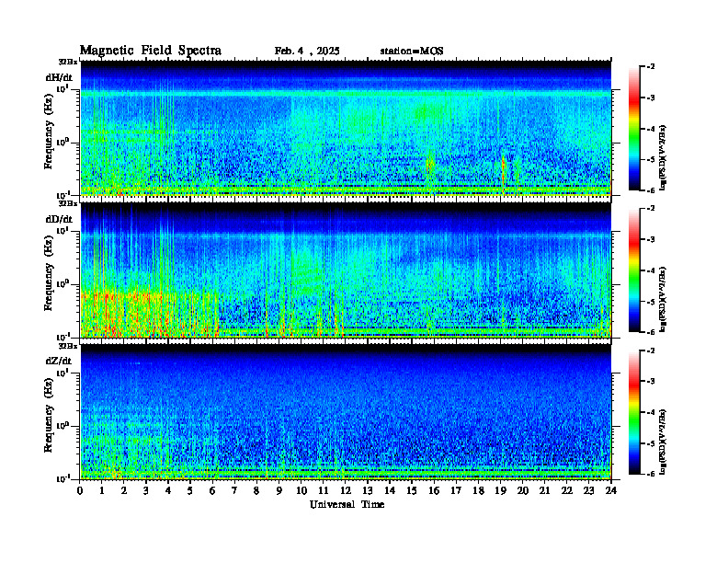Click the "station=MOS" label
728x563 pixels.
tap(412, 52)
